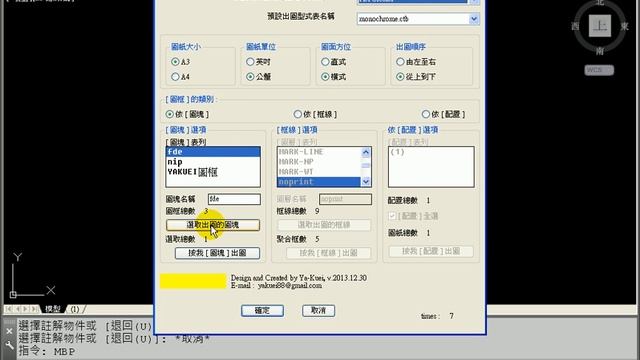Click the 圖塊名稱 input field
The height and width of the screenshot is (360, 640).
pyautogui.click(x=234, y=199)
